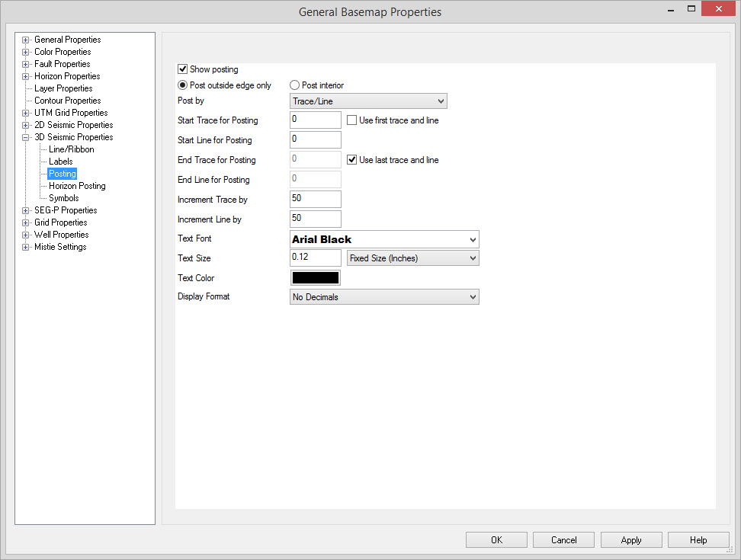Click the black Text Color swatch
The image size is (741, 560).
315,278
